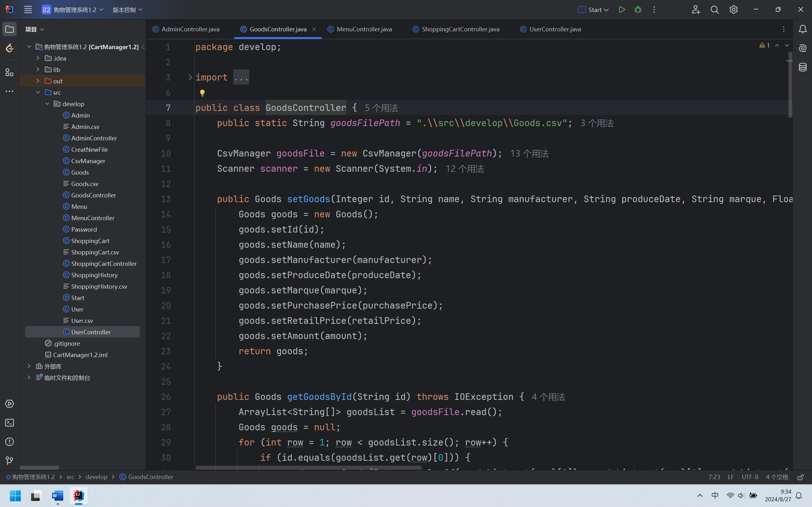Open the Database tool window
Screen dimensions: 812x507
[802, 67]
